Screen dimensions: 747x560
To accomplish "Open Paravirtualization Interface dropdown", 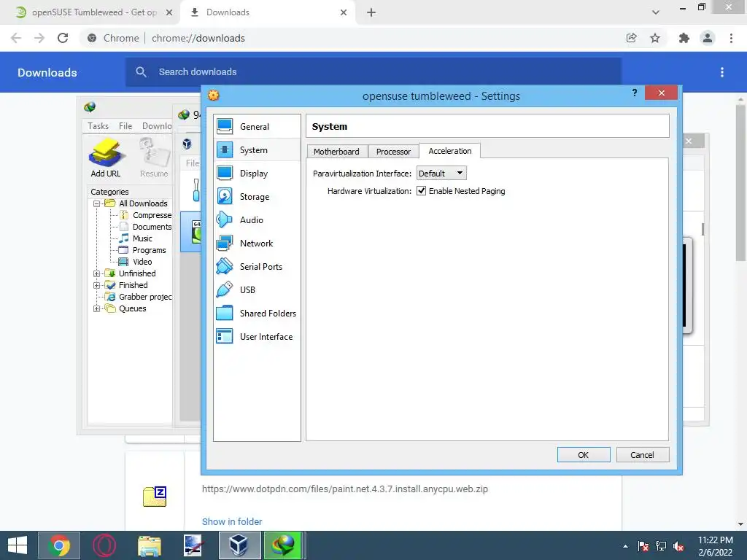I will point(441,174).
